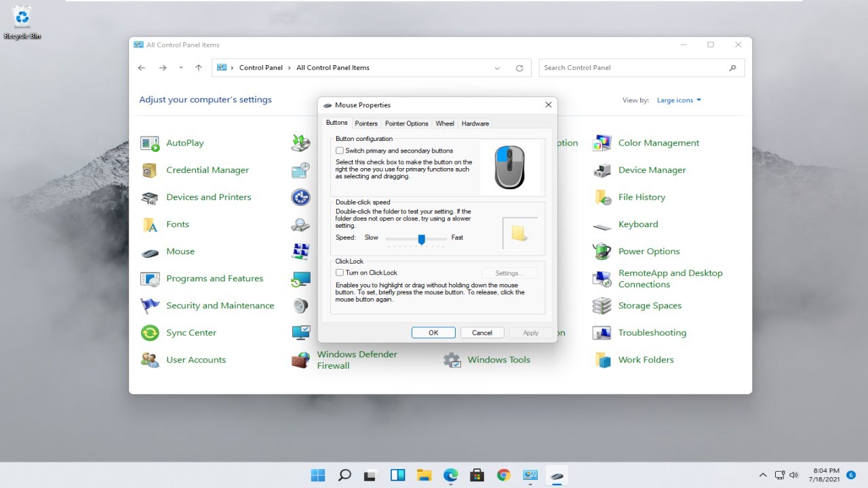The image size is (868, 488).
Task: Click the Microsoft Edge taskbar icon
Action: 450,475
